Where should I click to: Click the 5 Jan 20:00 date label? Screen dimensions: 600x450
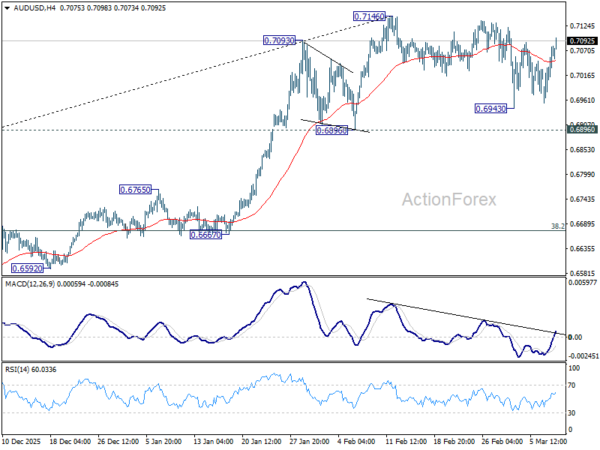point(163,442)
